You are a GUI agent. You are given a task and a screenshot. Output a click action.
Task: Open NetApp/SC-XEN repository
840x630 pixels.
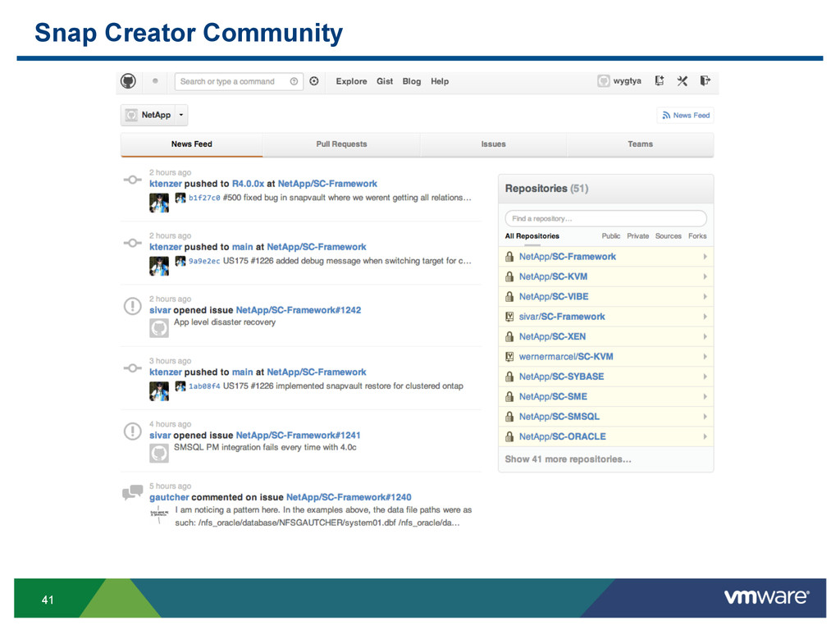606,336
